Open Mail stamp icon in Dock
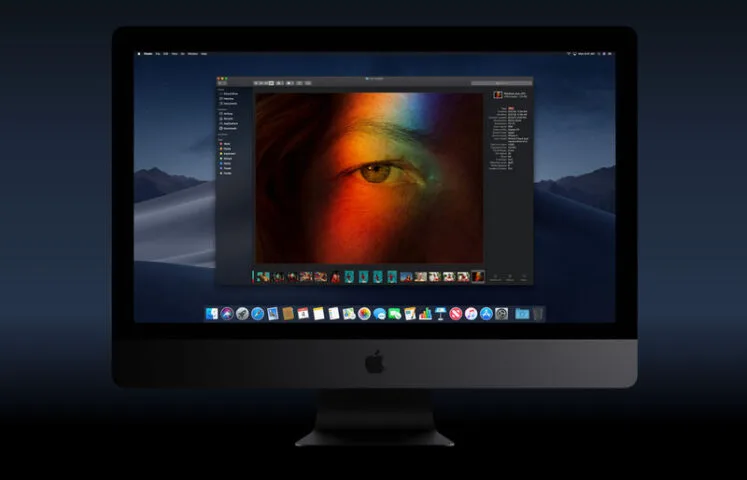The image size is (747, 480). [273, 314]
